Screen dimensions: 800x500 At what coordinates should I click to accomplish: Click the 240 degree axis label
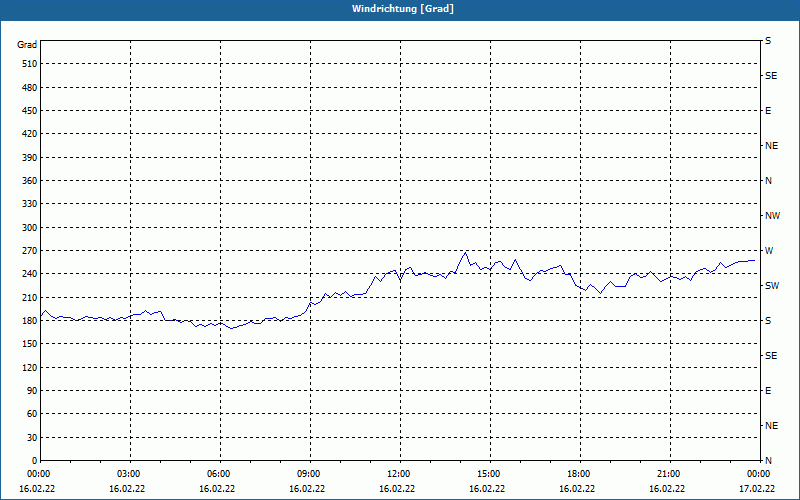pyautogui.click(x=30, y=274)
